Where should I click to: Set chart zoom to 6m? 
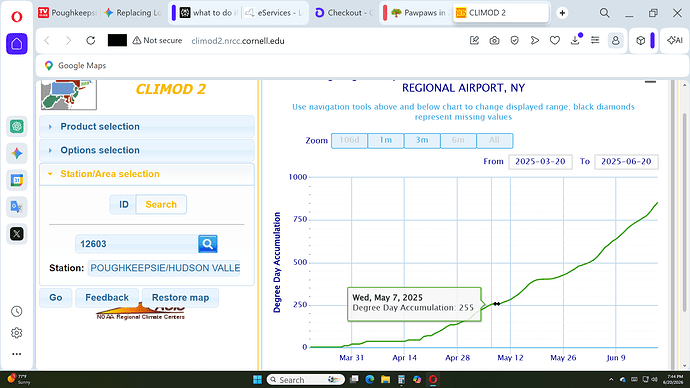(x=458, y=140)
